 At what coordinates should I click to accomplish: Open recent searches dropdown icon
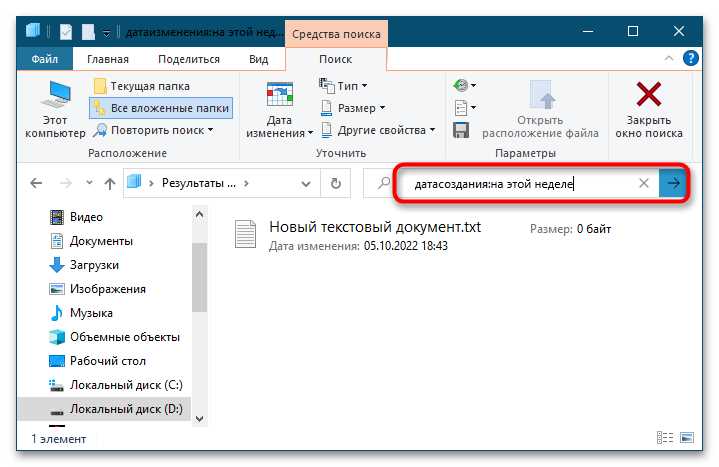(465, 85)
